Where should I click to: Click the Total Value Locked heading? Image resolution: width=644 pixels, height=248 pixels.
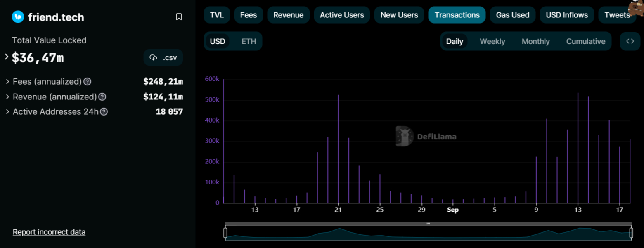click(x=49, y=40)
